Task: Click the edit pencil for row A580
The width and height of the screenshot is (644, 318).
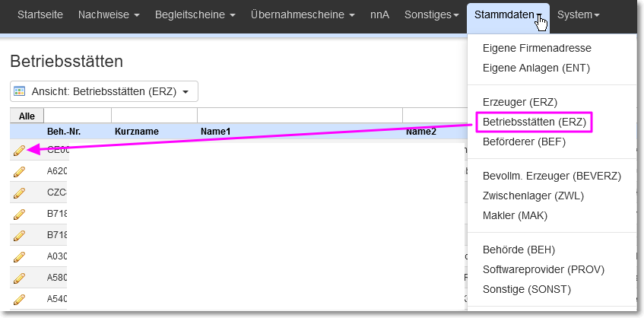Action: 19,278
